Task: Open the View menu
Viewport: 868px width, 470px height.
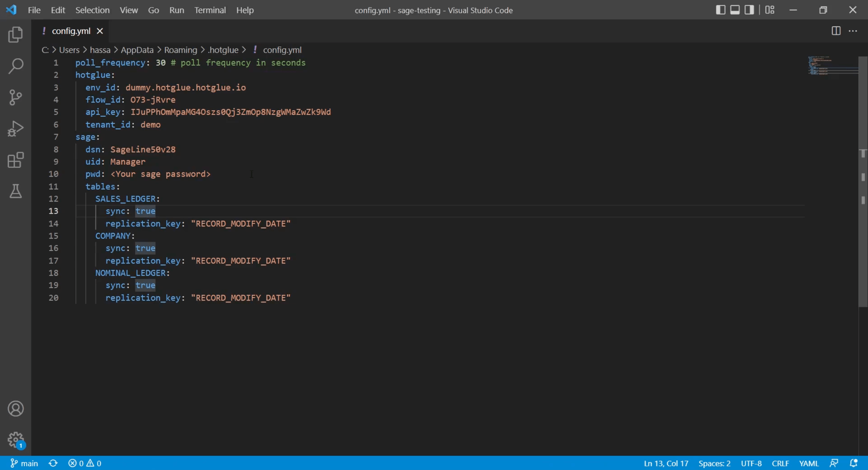Action: (x=129, y=10)
